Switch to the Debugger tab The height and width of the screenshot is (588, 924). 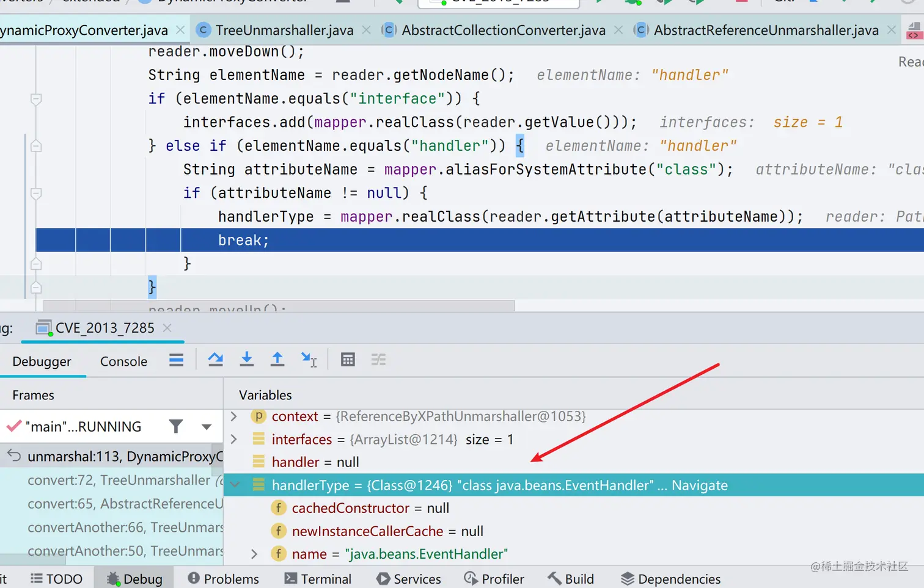(42, 361)
